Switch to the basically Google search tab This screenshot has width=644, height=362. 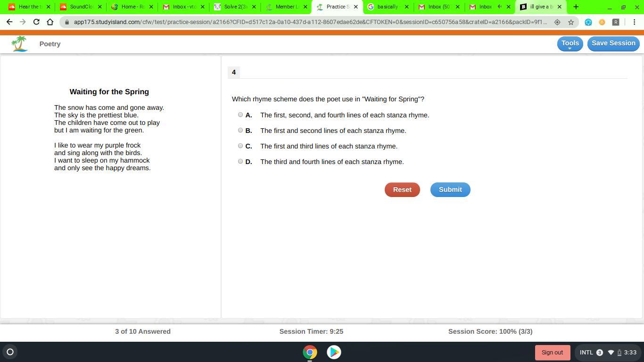[x=388, y=7]
